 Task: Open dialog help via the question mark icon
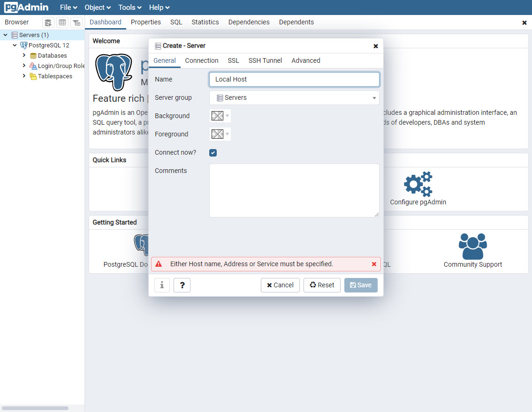point(182,285)
